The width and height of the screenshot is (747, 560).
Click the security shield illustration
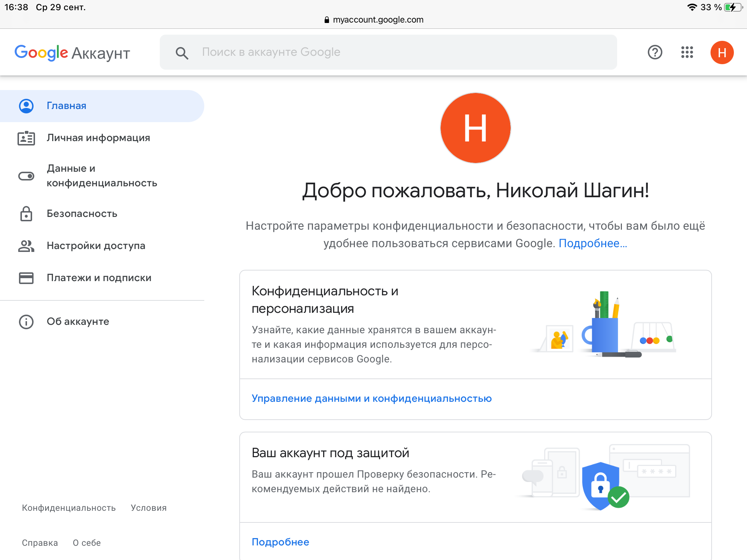[605, 478]
